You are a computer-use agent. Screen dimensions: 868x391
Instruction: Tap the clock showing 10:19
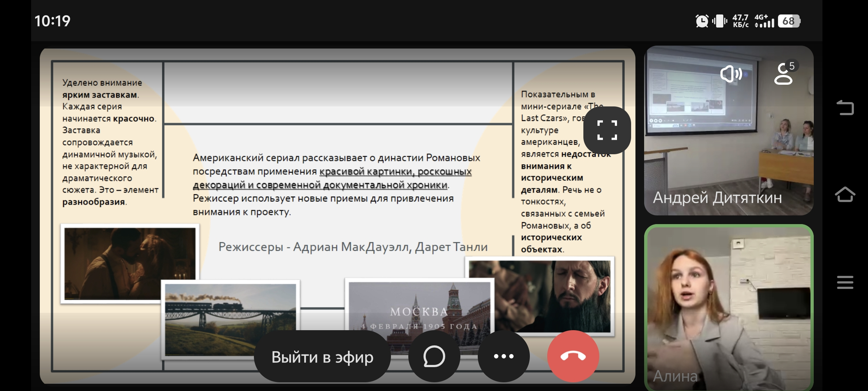52,21
